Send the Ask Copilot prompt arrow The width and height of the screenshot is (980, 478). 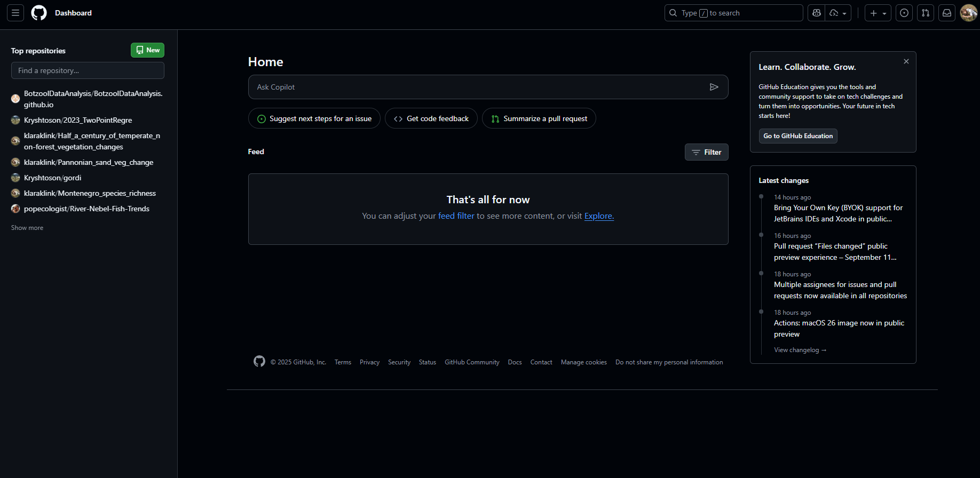click(714, 87)
